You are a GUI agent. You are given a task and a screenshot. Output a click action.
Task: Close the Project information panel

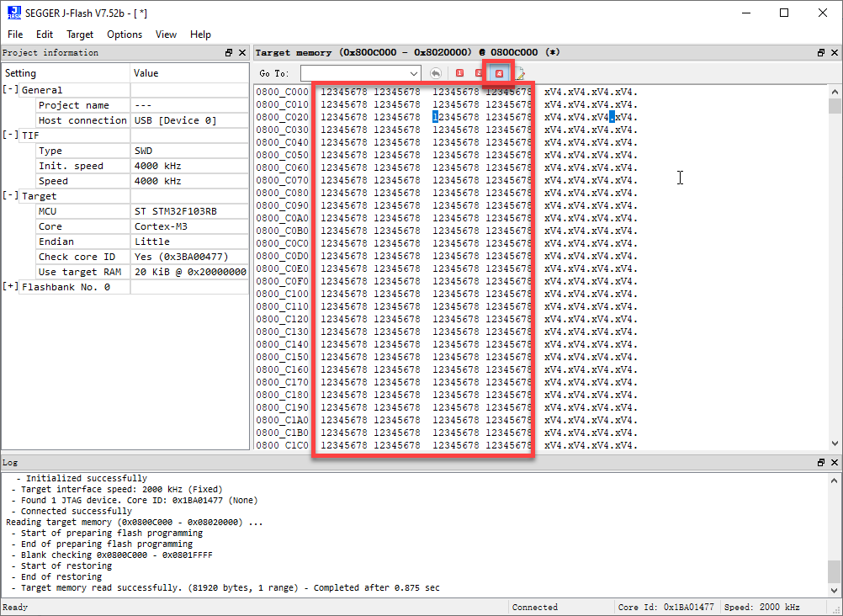[242, 53]
